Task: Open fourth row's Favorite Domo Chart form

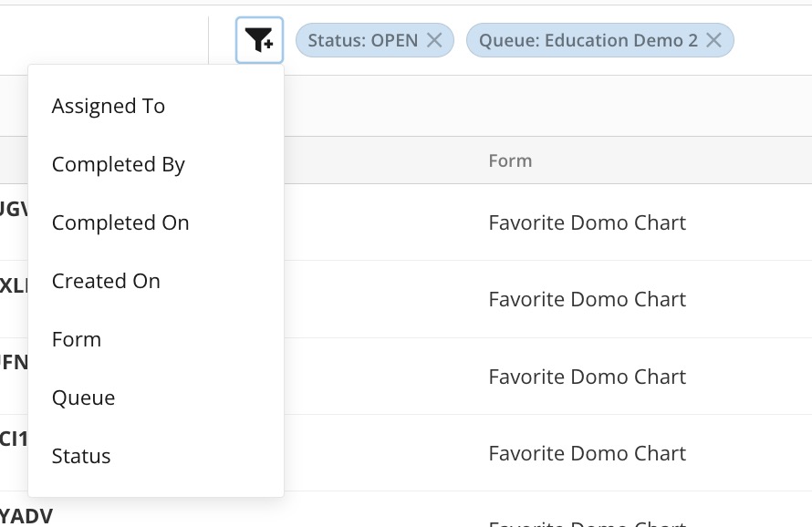Action: click(x=587, y=453)
